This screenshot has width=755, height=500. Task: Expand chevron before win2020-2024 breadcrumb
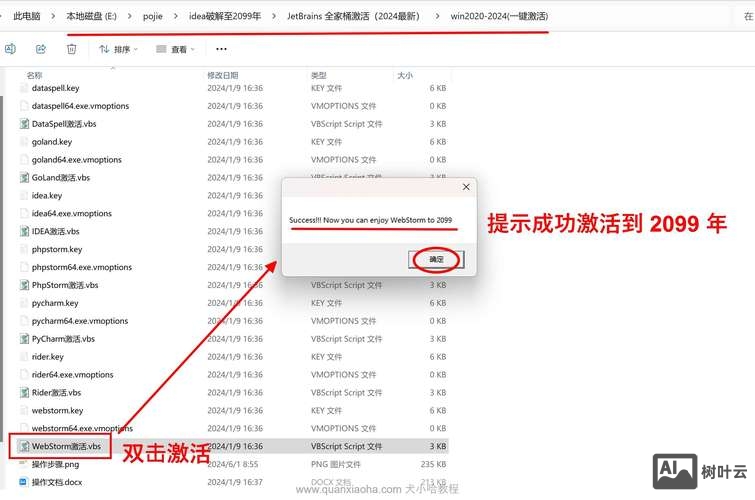(437, 16)
